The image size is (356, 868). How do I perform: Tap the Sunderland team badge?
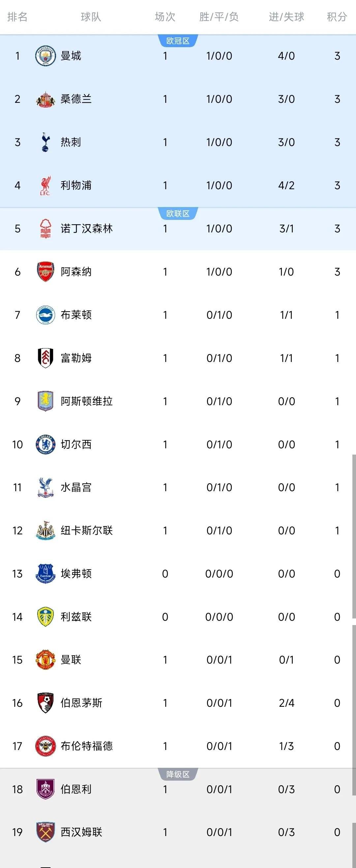(x=45, y=99)
